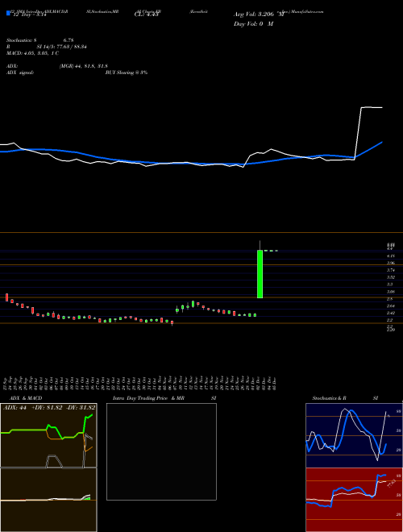Image resolution: width=403 pixels, height=532 pixels.
Task: Click the MACD histogram in lower ADX panel
Action: pos(87,497)
